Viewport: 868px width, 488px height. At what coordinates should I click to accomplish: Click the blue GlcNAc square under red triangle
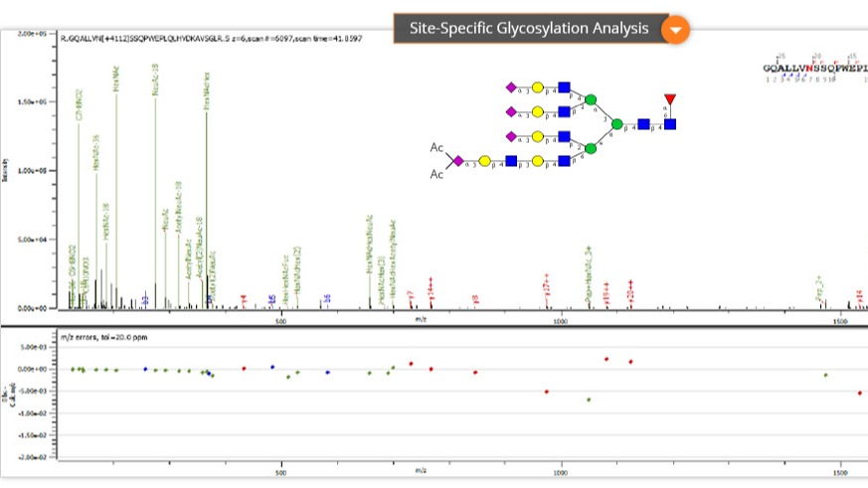tap(670, 124)
